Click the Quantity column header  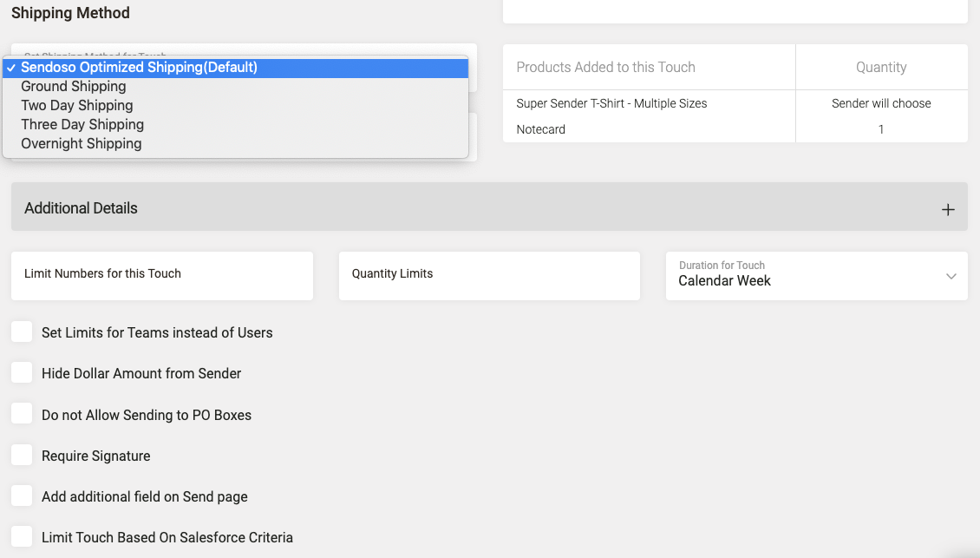pos(881,68)
